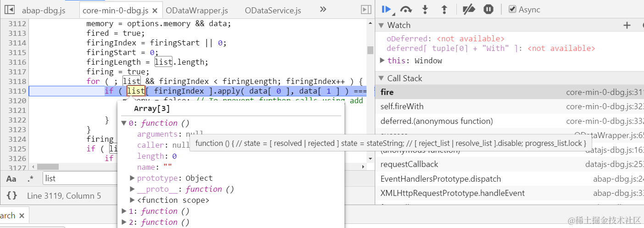Expand the 'this: Window' watch entry
This screenshot has width=644, height=228.
(x=383, y=61)
